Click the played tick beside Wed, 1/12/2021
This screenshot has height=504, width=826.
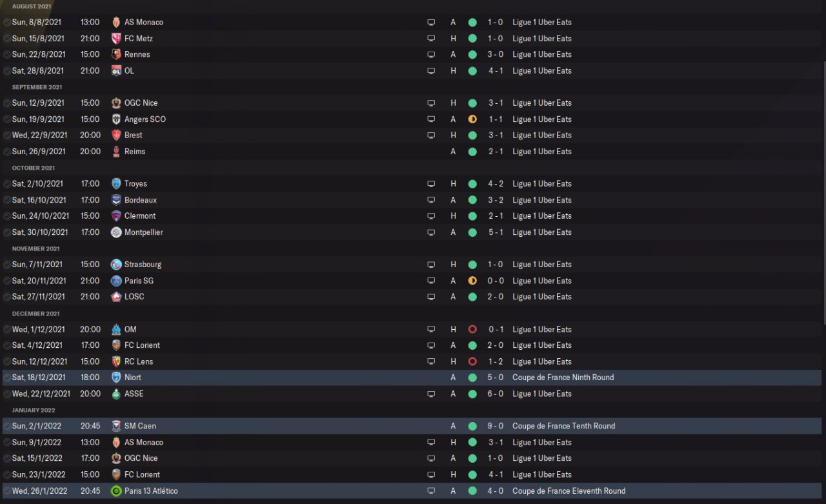coord(6,329)
